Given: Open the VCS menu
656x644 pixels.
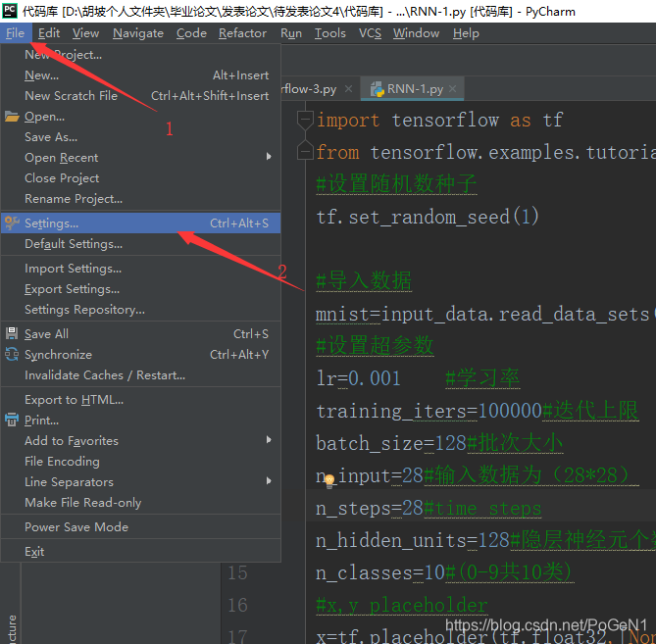Looking at the screenshot, I should pos(370,33).
